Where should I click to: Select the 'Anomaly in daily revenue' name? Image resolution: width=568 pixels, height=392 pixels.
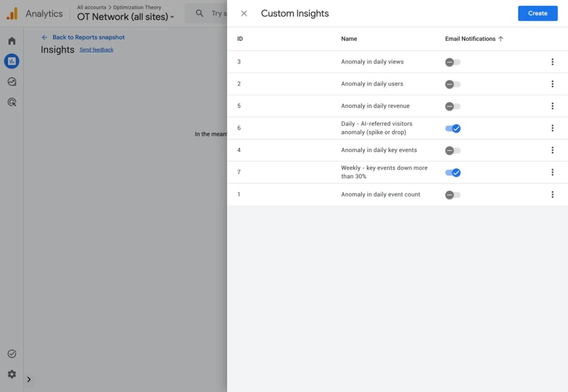pos(376,106)
